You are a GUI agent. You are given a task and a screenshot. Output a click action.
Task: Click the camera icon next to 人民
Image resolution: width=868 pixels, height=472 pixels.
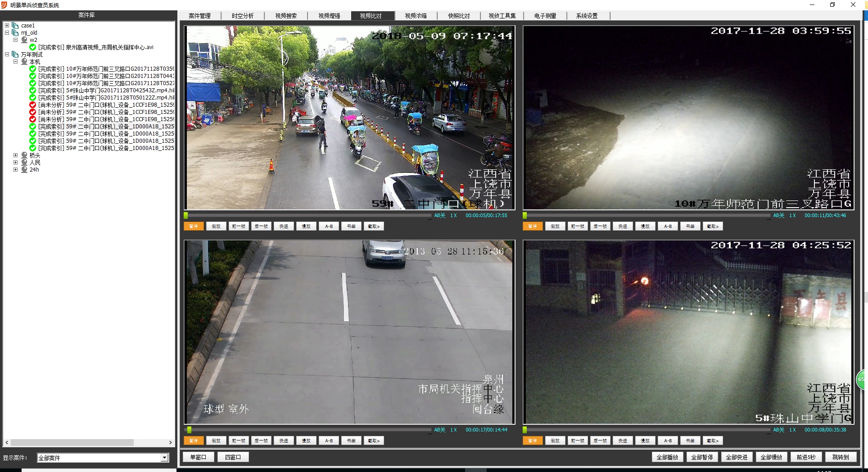coord(24,163)
